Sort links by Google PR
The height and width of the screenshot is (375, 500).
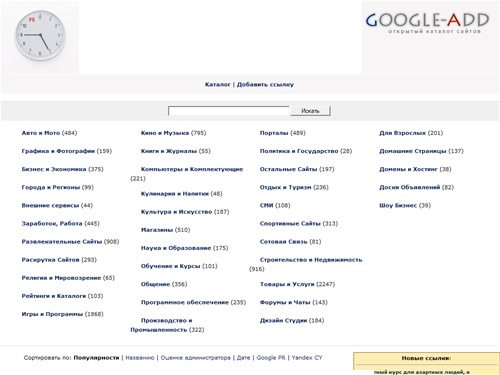pos(271,358)
